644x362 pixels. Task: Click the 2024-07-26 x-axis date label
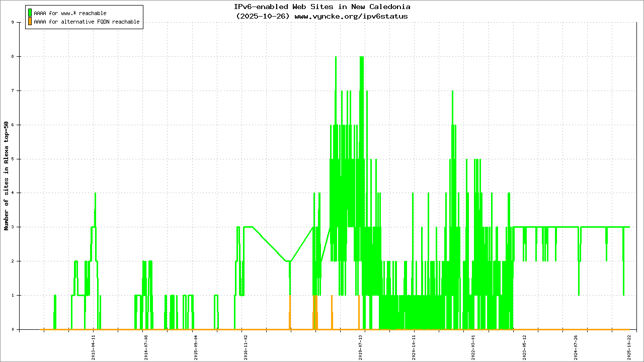click(x=576, y=347)
